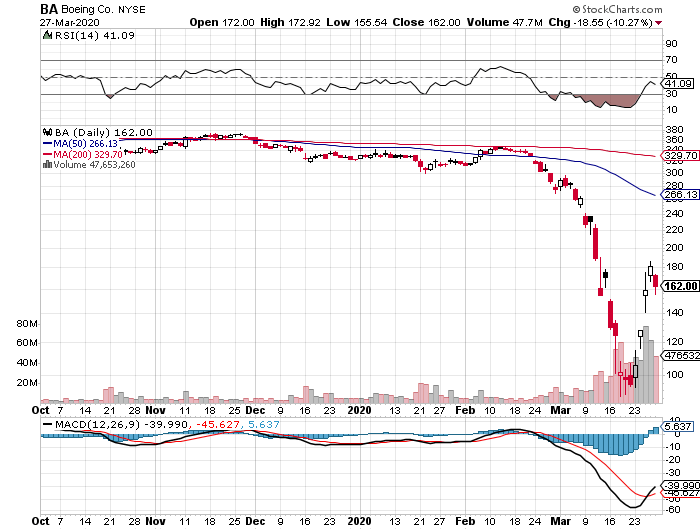Image resolution: width=700 pixels, height=530 pixels.
Task: Click the last red candlestick at 162
Action: (655, 282)
